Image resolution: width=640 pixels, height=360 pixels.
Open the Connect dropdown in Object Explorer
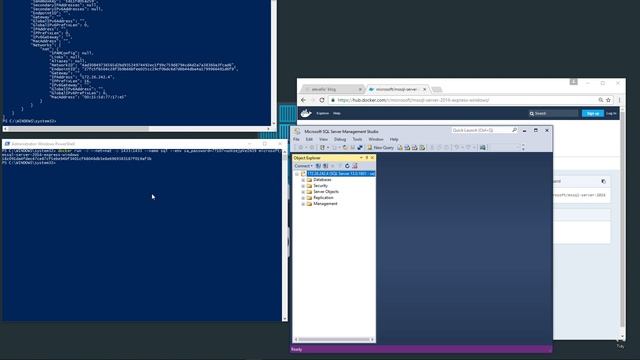(304, 166)
